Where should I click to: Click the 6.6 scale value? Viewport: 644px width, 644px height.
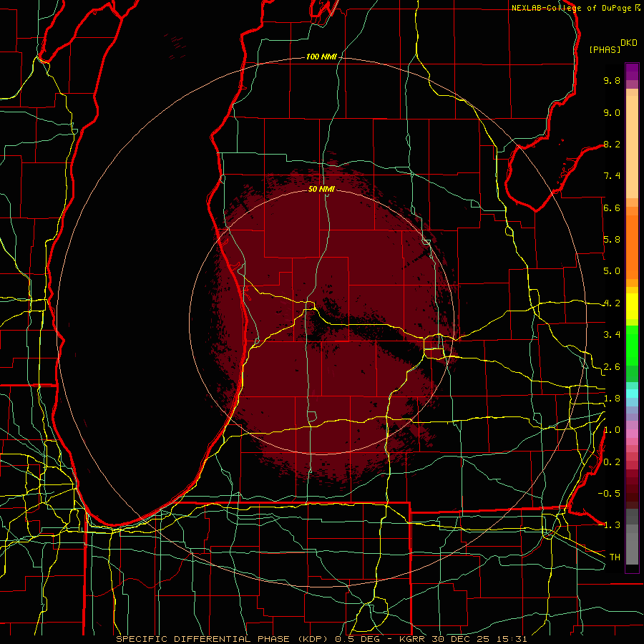612,208
